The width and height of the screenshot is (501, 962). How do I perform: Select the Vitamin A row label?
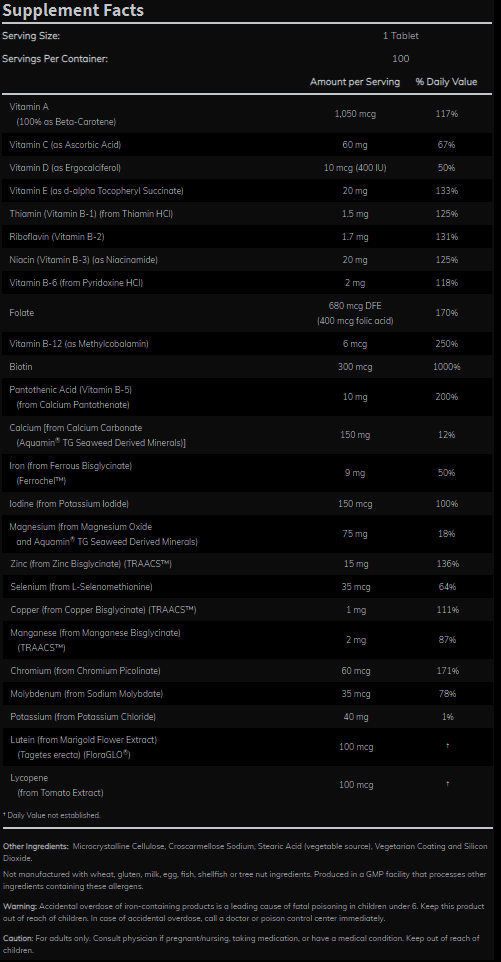click(x=63, y=114)
